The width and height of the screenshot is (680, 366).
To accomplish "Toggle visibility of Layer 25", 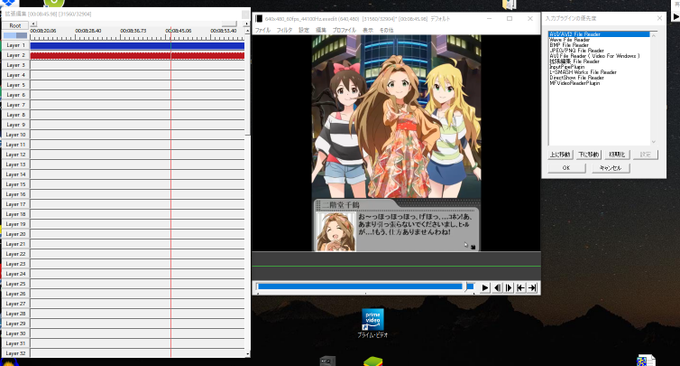I will click(15, 284).
